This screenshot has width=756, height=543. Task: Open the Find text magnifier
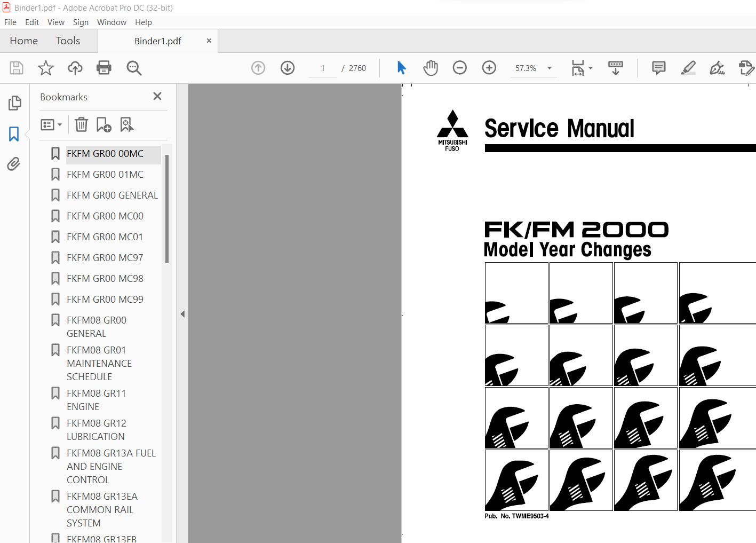point(134,68)
